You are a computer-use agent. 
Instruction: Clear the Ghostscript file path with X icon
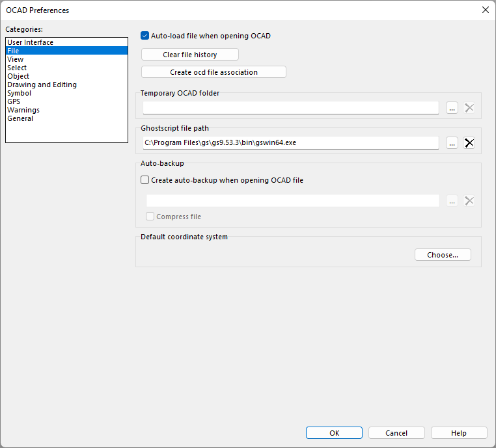(x=469, y=143)
